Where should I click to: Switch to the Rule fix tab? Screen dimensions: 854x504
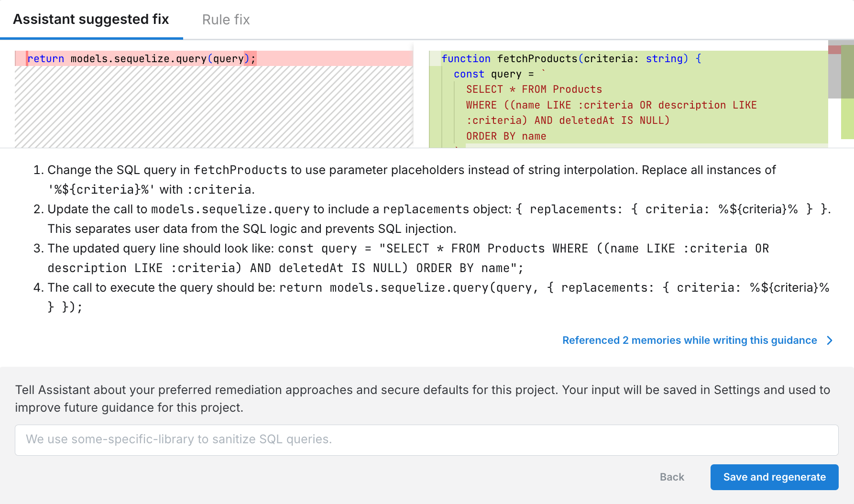tap(225, 19)
